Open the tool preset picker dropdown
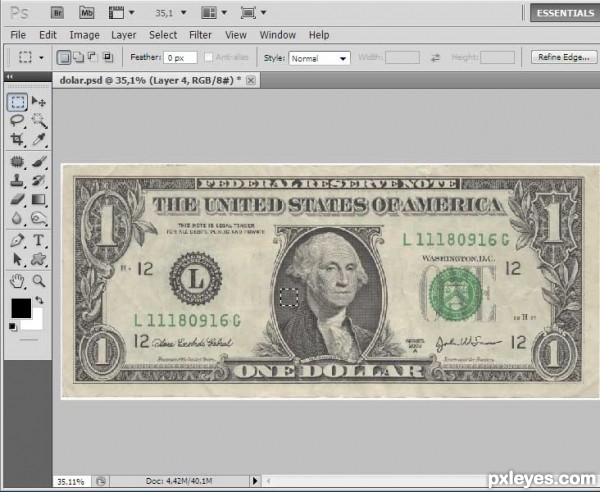Image resolution: width=600 pixels, height=492 pixels. point(41,58)
